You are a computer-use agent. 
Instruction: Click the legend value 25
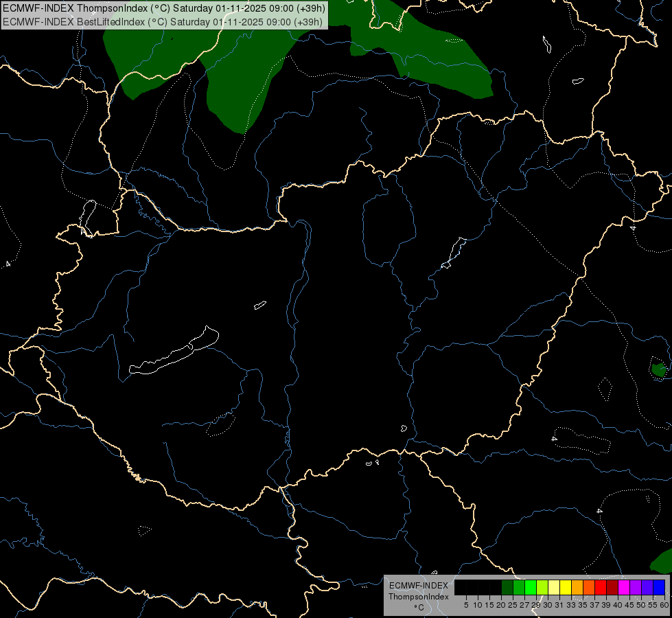[513, 605]
